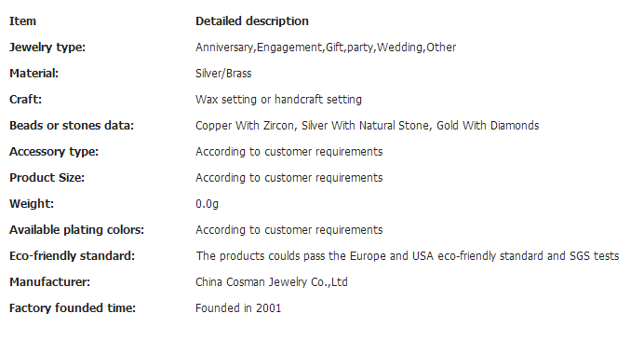The width and height of the screenshot is (644, 341).
Task: Select the Craft label
Action: click(25, 99)
